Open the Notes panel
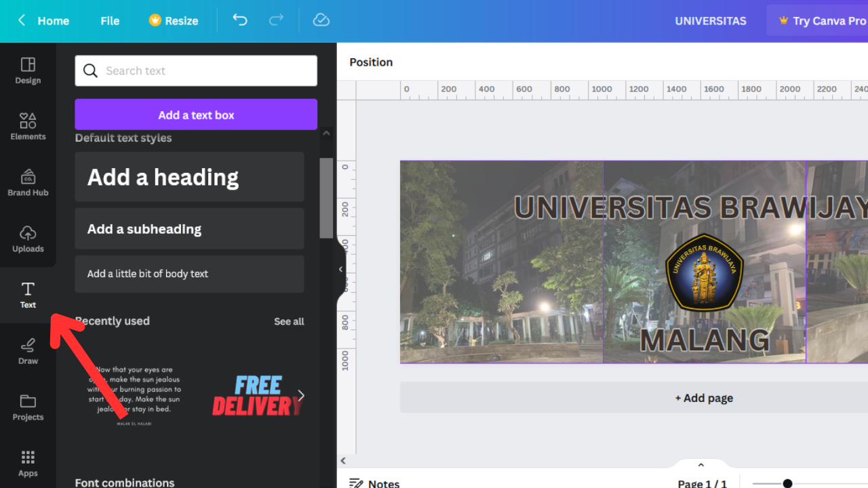The height and width of the screenshot is (488, 868). (374, 483)
